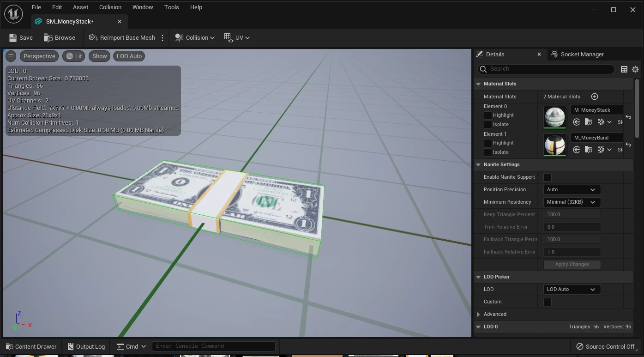Open the Perspective view mode menu
Screen dimensions: 644x357
point(39,56)
